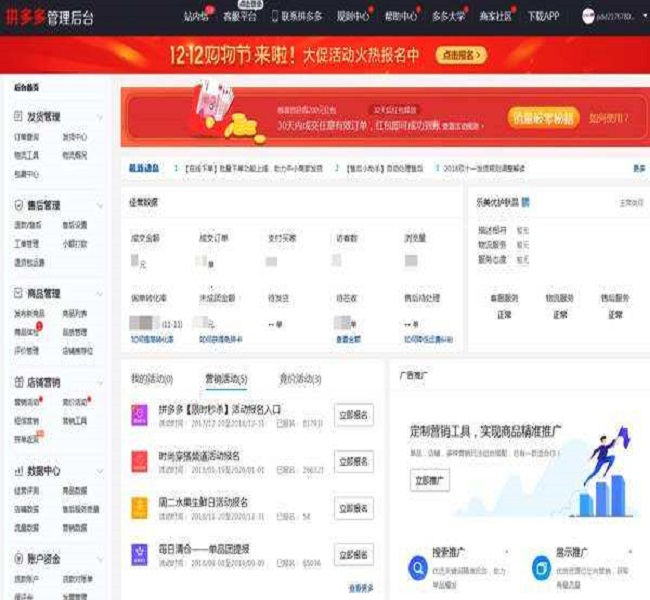Collapse the 账户资金 section chevron
The width and height of the screenshot is (650, 600).
pos(100,560)
